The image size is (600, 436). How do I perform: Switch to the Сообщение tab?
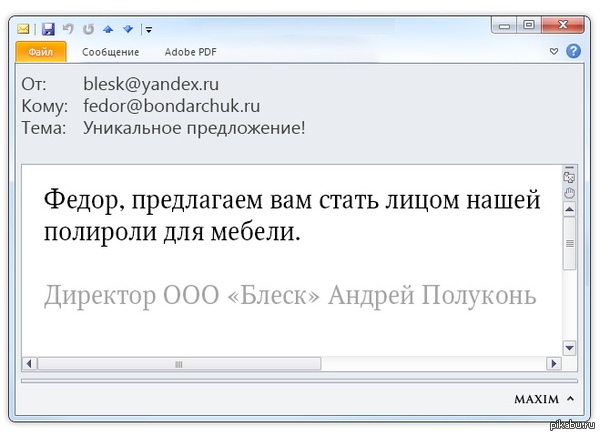(x=111, y=51)
